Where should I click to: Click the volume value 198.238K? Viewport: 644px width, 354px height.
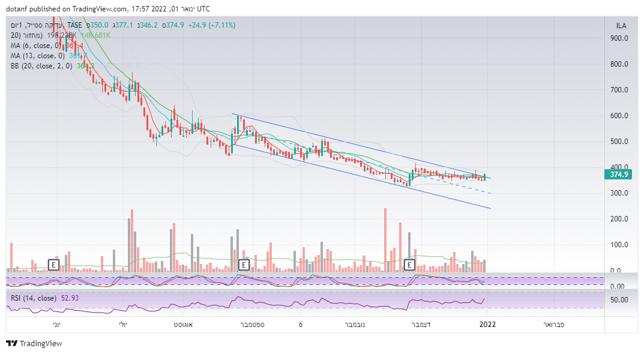(x=62, y=35)
